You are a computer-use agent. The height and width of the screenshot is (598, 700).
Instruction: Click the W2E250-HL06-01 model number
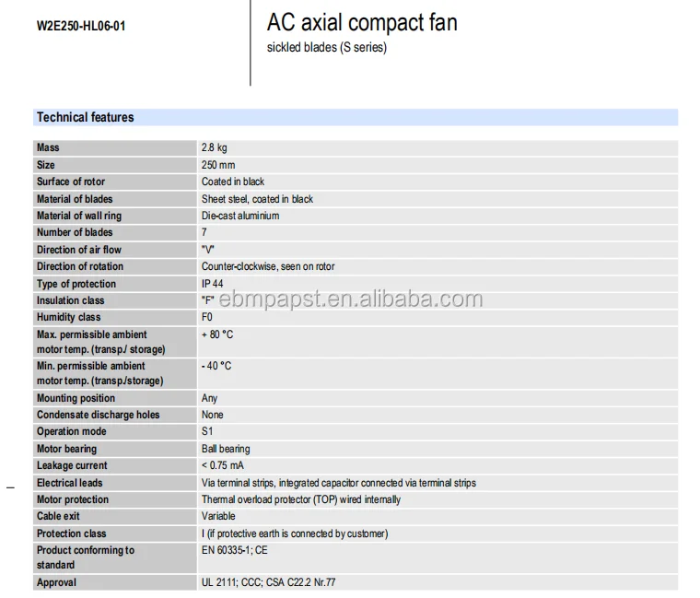[81, 26]
